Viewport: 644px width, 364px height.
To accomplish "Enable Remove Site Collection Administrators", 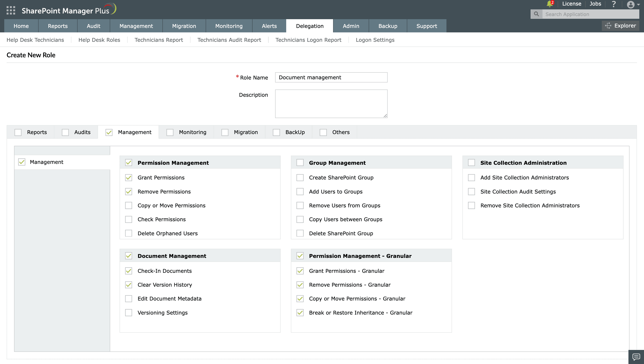I will 472,205.
